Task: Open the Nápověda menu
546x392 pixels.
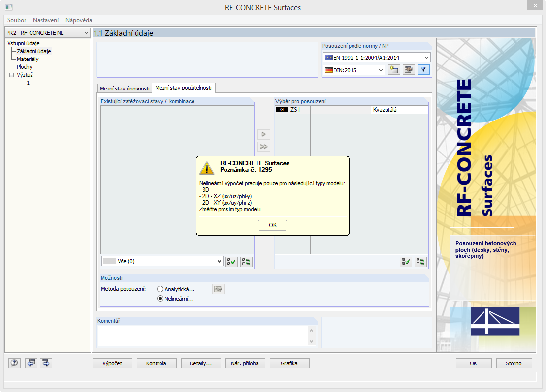Action: point(79,20)
